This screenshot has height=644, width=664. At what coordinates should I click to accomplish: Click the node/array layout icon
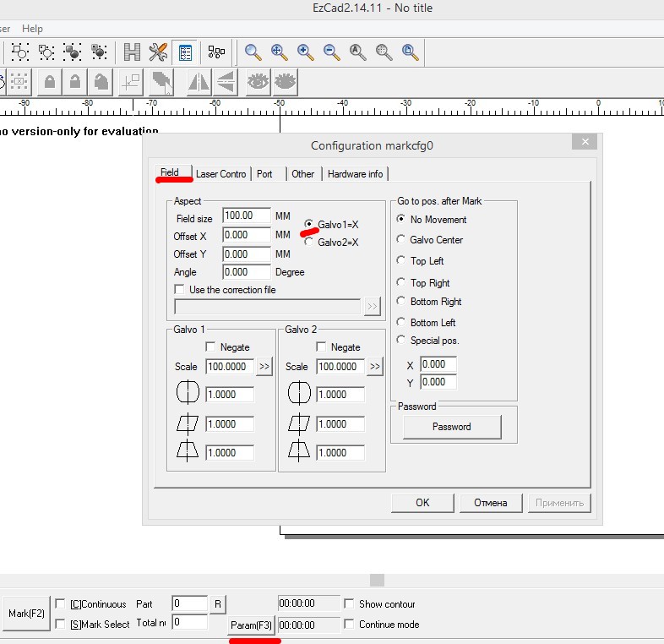click(216, 52)
